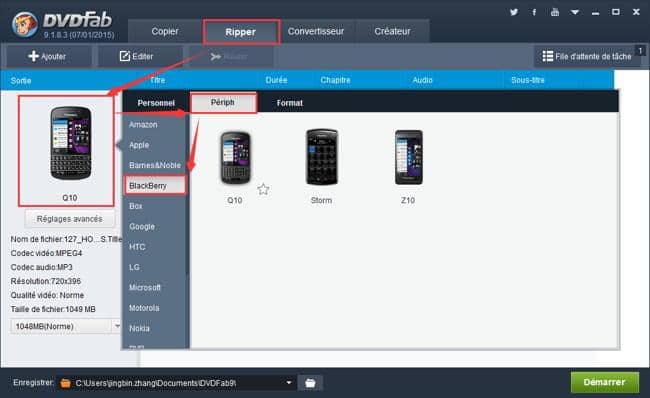
Task: Click the Résolution:720x396 text
Action: tap(46, 281)
